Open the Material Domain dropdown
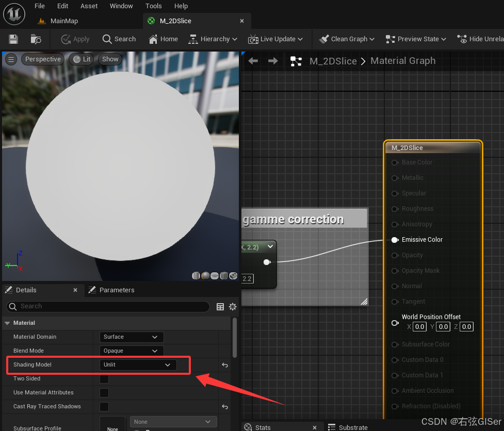 tap(132, 337)
